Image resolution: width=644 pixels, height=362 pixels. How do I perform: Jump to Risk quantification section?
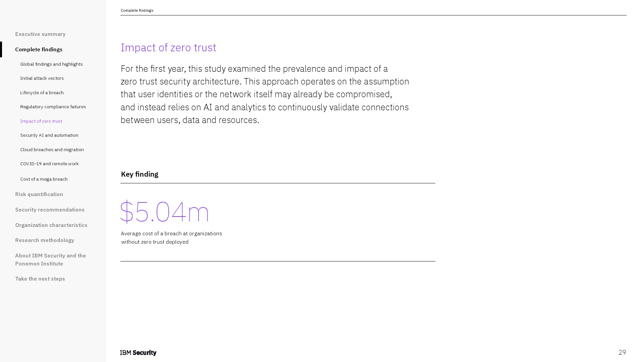pos(39,194)
